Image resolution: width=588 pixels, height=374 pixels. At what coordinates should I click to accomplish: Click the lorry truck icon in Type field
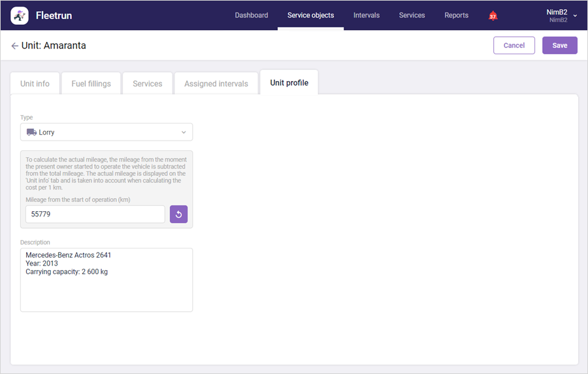31,132
